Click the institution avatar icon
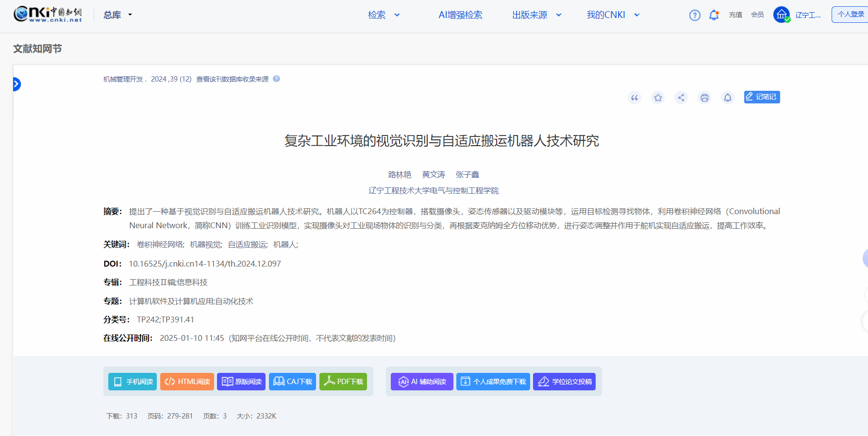 (781, 15)
